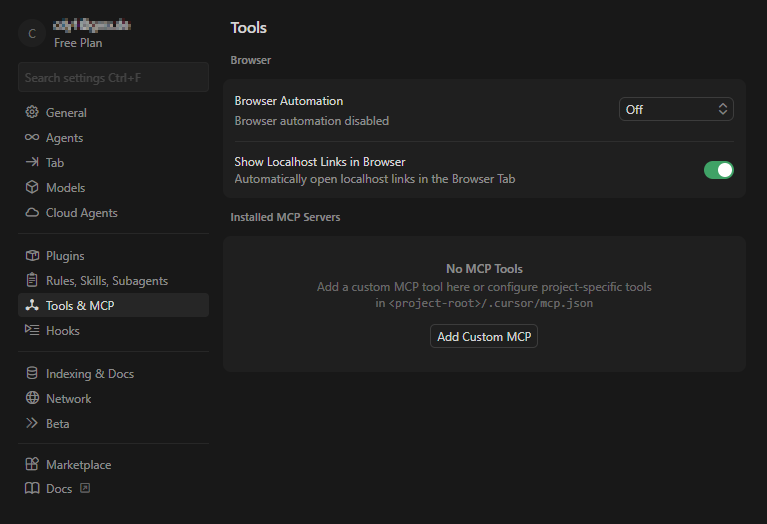Select Tools & MCP in the sidebar

(80, 306)
